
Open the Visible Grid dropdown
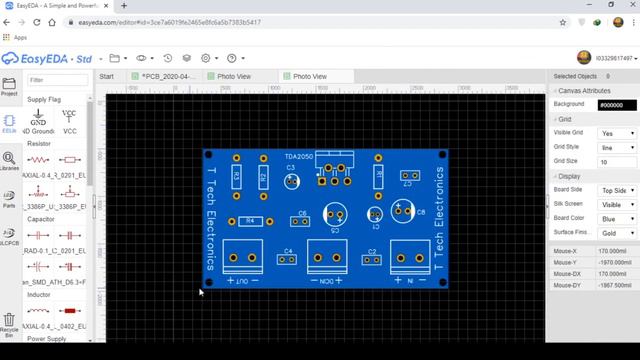616,133
